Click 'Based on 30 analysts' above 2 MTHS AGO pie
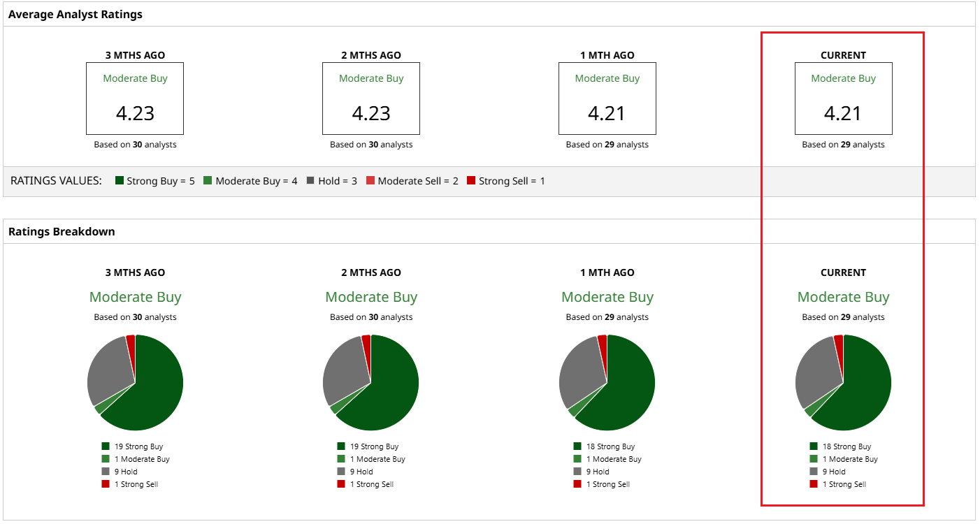The width and height of the screenshot is (980, 524). pyautogui.click(x=371, y=317)
